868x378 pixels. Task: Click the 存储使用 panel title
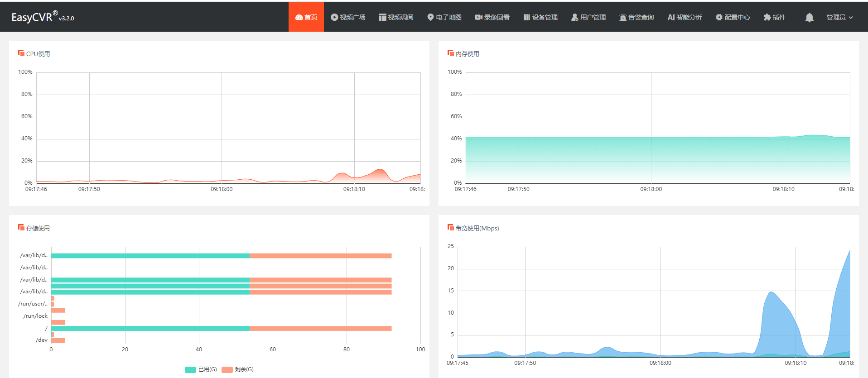point(38,228)
